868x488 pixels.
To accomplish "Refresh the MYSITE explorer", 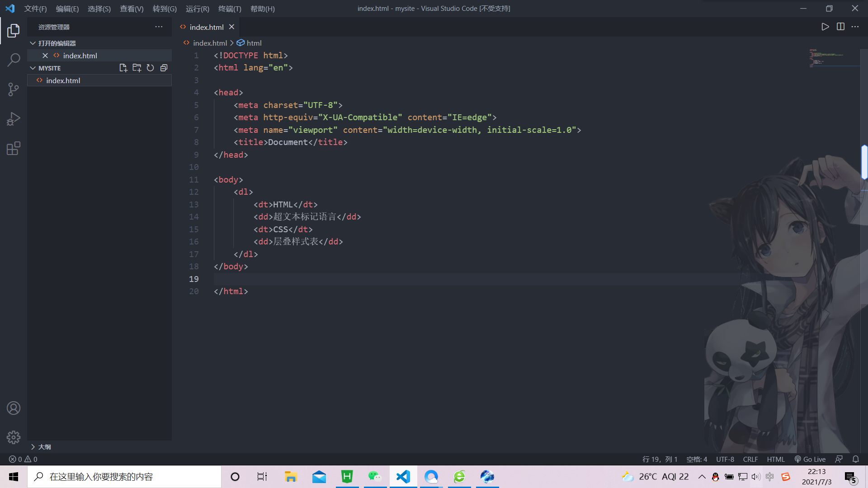I will click(150, 68).
